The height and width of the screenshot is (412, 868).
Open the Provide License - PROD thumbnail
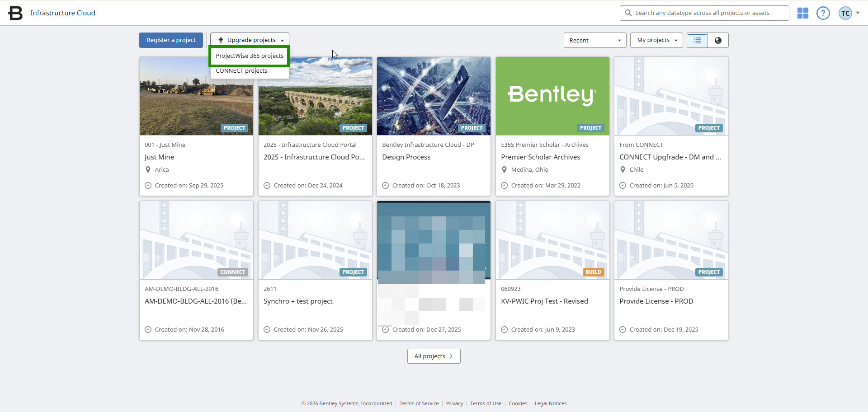pos(671,240)
